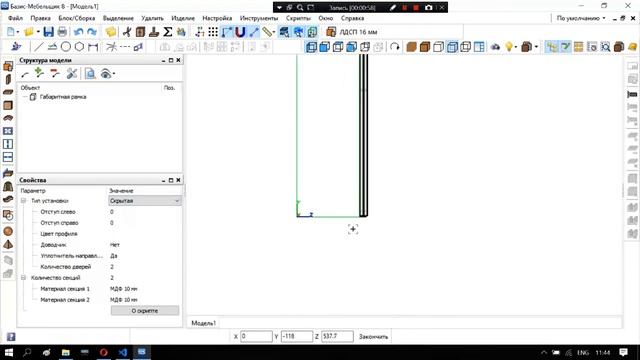Click the taskbar search magnifier icon
This screenshot has height=360, width=640.
[x=27, y=352]
